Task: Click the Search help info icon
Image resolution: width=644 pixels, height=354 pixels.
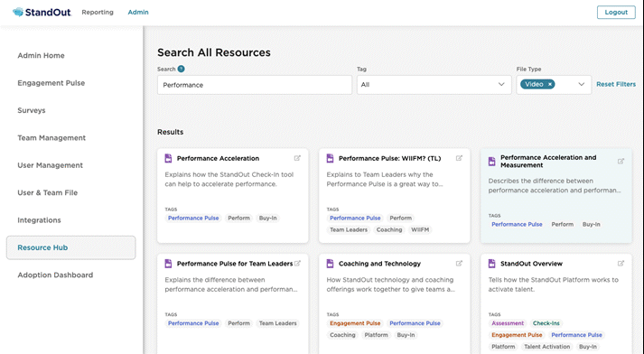Action: click(182, 69)
